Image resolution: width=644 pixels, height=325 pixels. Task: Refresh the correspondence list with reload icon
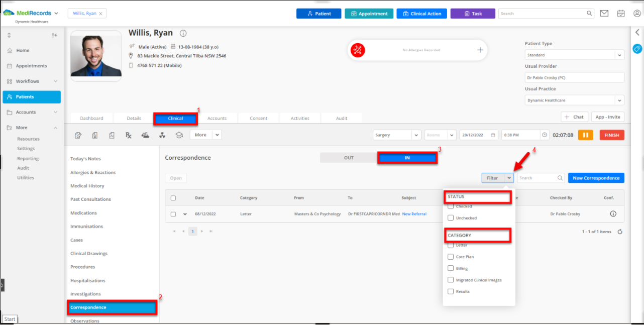pos(620,232)
